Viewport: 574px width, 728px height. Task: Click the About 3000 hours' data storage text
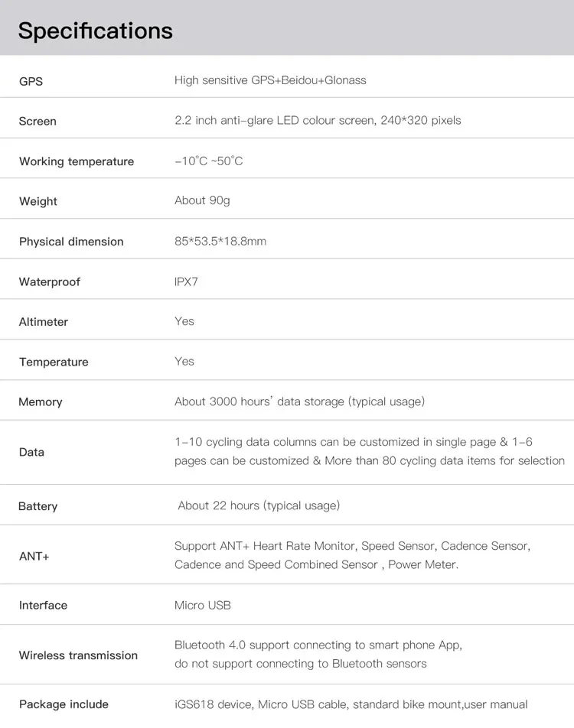pos(299,401)
